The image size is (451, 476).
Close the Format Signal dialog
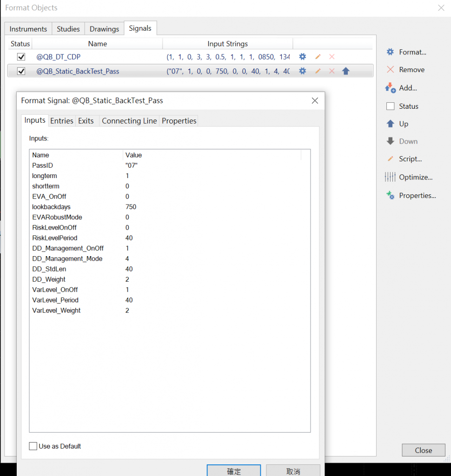pos(315,100)
